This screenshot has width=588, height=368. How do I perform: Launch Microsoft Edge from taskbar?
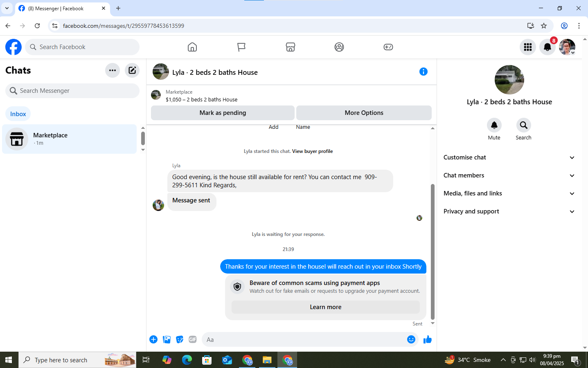[x=187, y=360]
